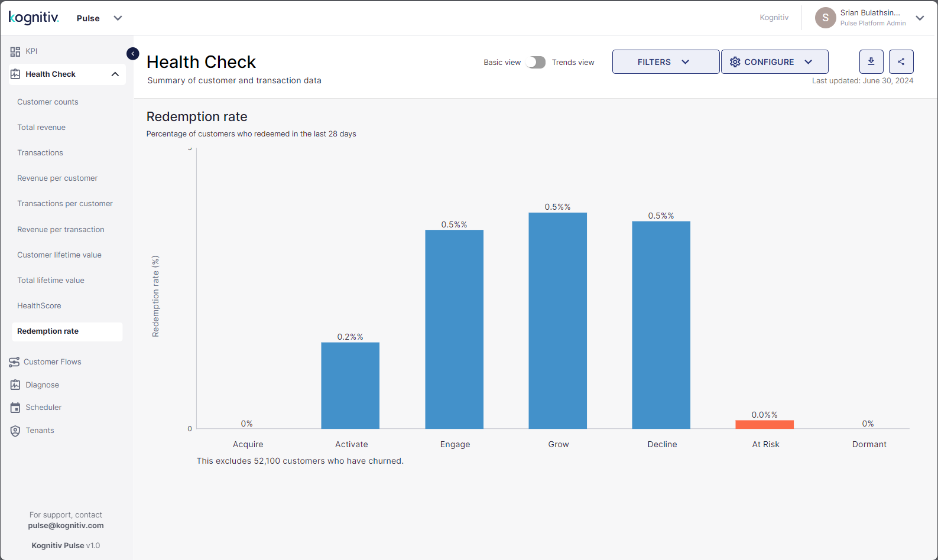This screenshot has height=560, width=938.
Task: Select Transactions in sidebar
Action: pyautogui.click(x=40, y=153)
